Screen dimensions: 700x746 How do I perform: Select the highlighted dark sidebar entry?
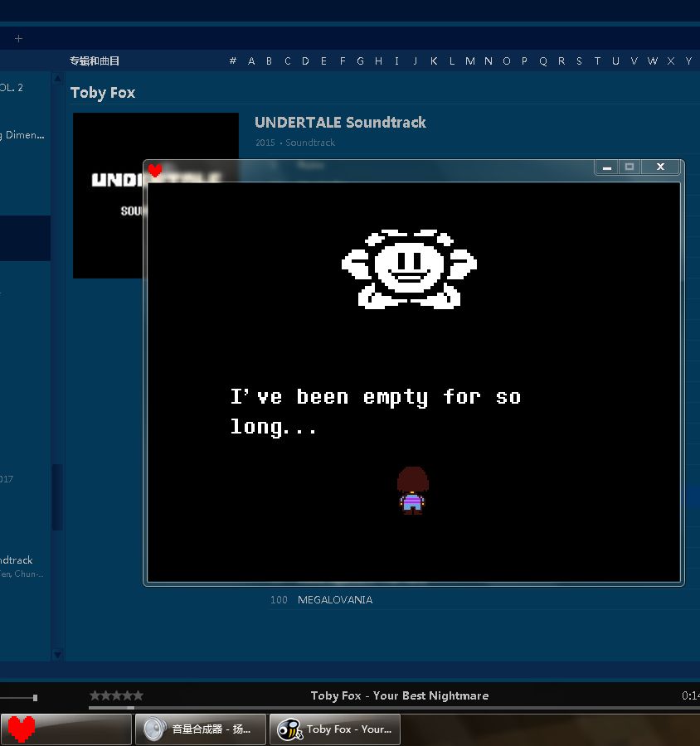click(25, 238)
